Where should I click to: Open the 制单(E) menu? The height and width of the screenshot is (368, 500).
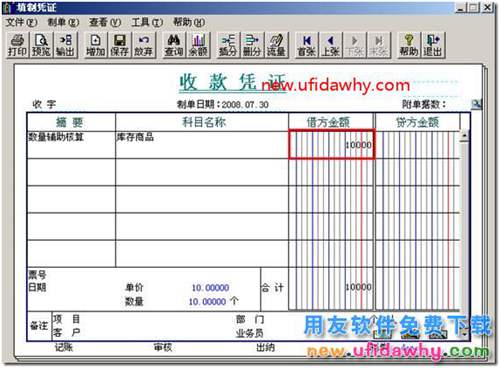(x=63, y=22)
